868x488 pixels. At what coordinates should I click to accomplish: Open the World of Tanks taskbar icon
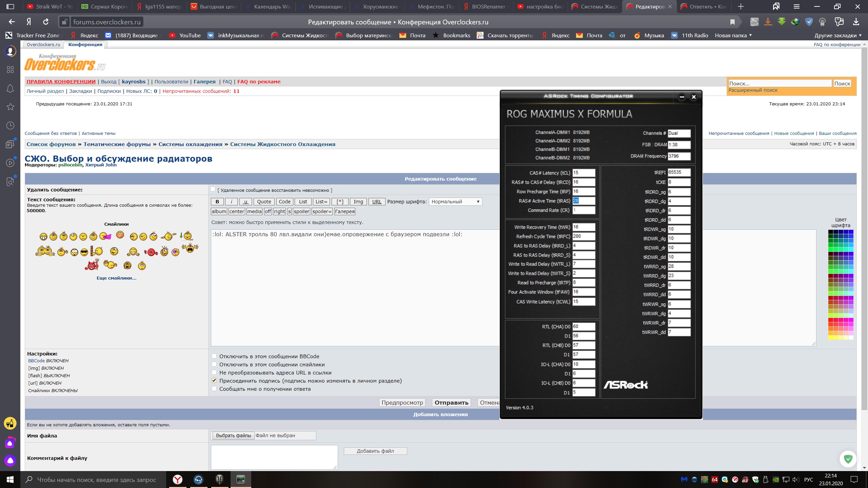click(x=219, y=479)
